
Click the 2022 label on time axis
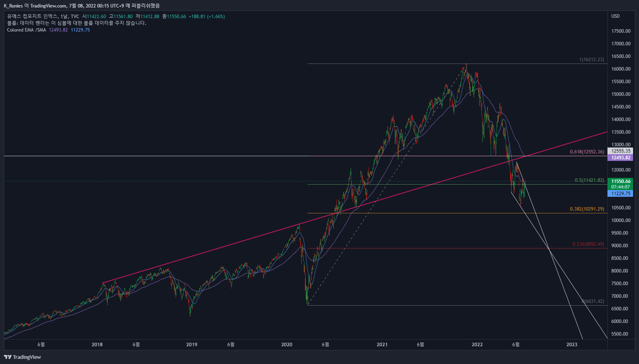[x=477, y=345]
